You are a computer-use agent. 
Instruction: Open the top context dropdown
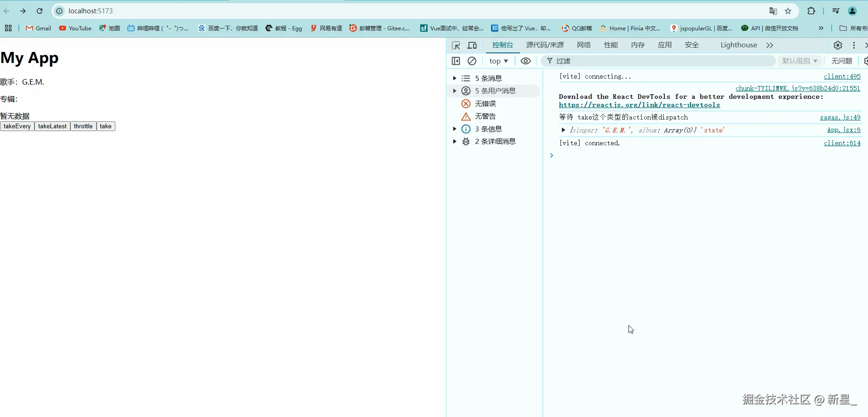pyautogui.click(x=499, y=61)
